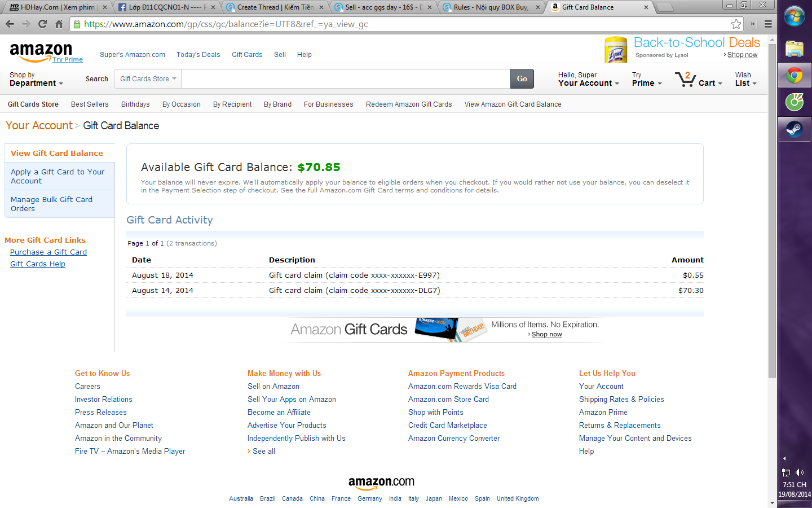Close the HDHay.Com browser tab
Screen dimensions: 812x508
coord(104,7)
